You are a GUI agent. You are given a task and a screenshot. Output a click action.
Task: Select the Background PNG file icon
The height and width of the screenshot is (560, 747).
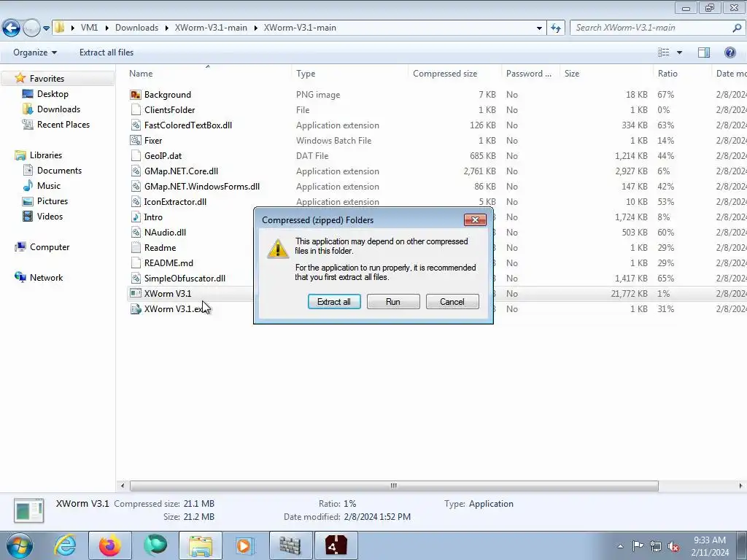136,95
